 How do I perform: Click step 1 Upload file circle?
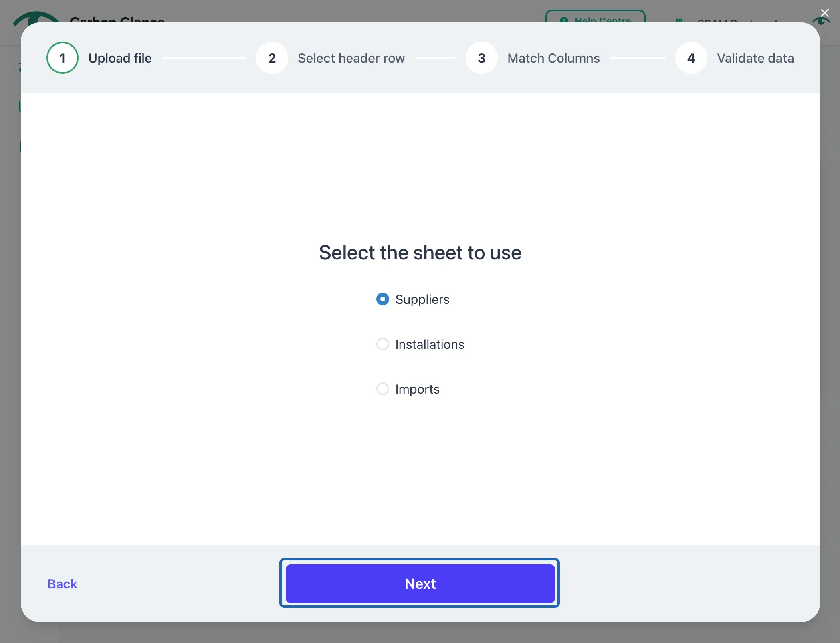[x=63, y=58]
